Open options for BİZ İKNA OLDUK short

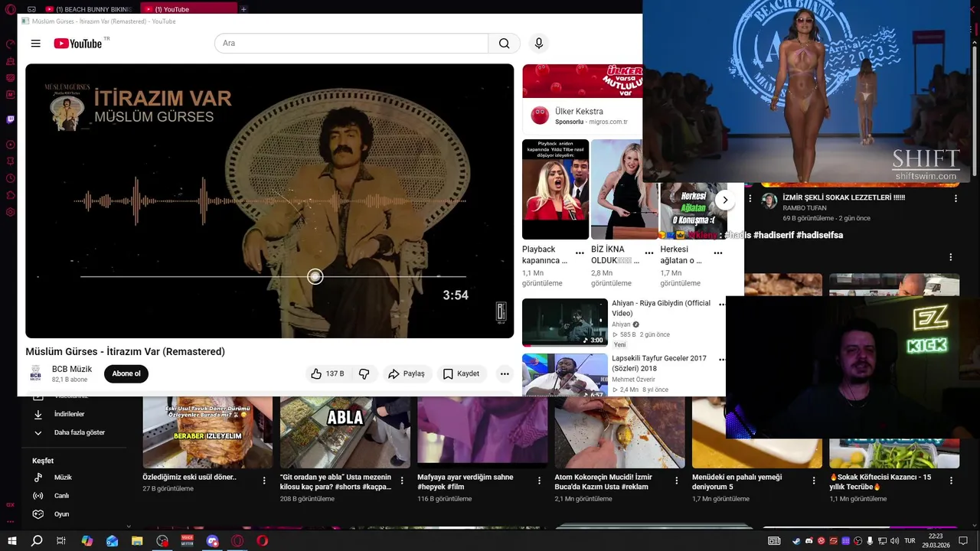click(649, 253)
